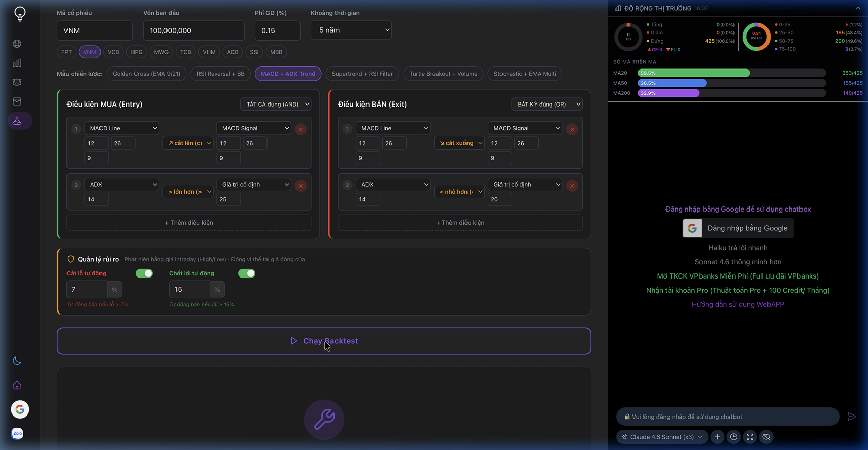The height and width of the screenshot is (450, 868).
Task: Select the flask strategy lab icon
Action: [x=17, y=121]
